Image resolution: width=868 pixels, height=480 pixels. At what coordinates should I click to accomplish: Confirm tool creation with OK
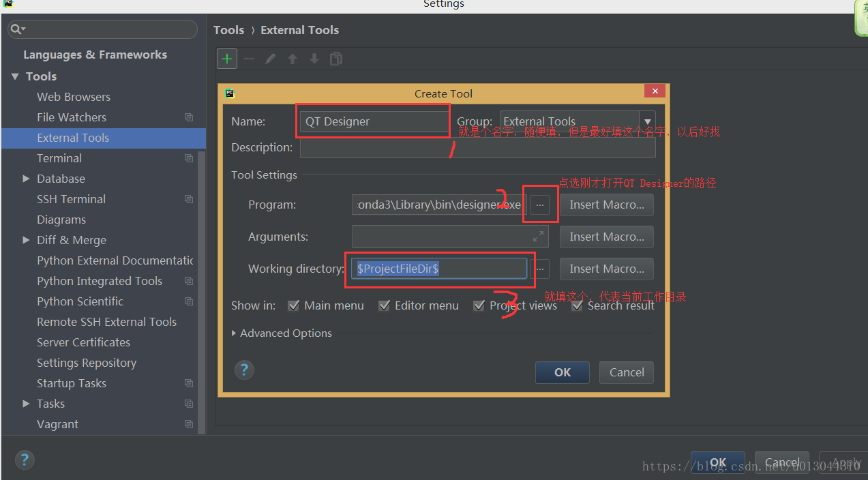click(x=562, y=372)
